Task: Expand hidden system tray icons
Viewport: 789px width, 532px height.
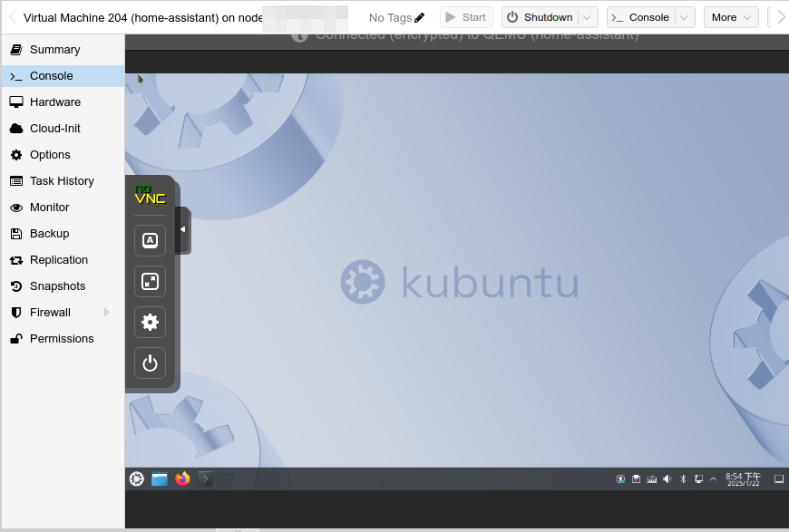Action: coord(713,479)
